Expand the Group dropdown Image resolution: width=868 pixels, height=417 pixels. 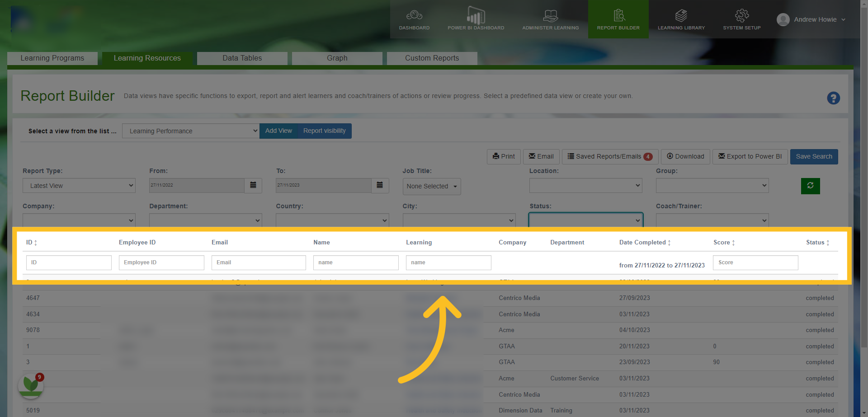point(712,185)
